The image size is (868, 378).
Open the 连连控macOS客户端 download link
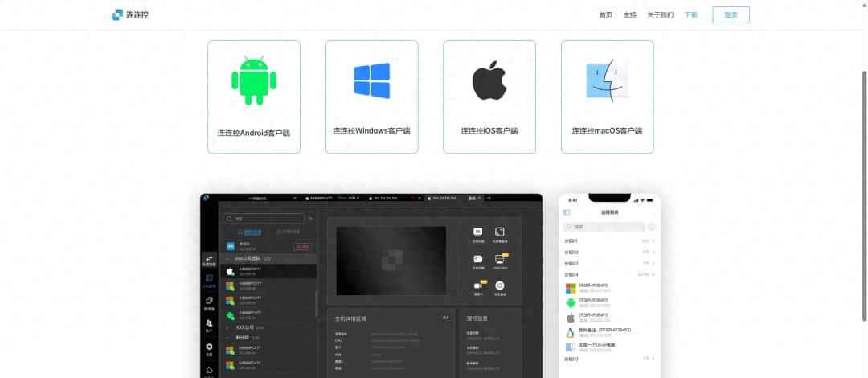pos(608,131)
